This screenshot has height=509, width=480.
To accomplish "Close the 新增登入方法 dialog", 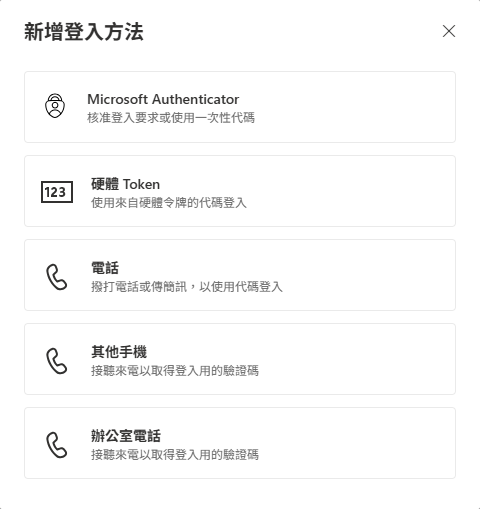I will point(449,31).
